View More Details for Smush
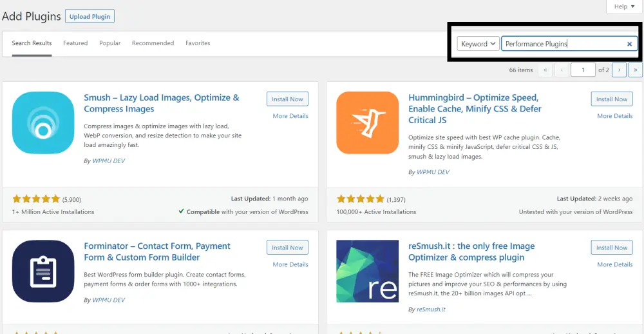Viewport: 644px width, 334px height. point(290,116)
